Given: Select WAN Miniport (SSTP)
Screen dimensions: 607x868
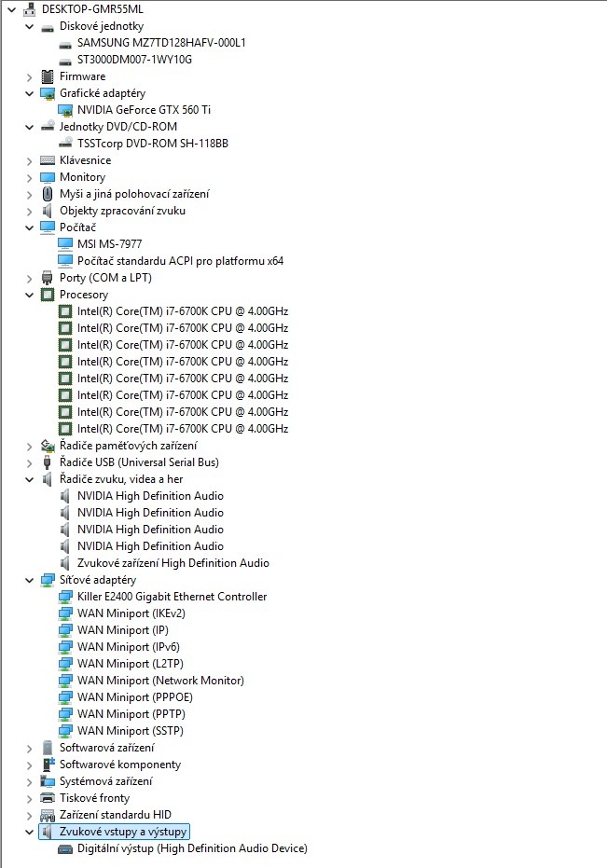Looking at the screenshot, I should [131, 731].
